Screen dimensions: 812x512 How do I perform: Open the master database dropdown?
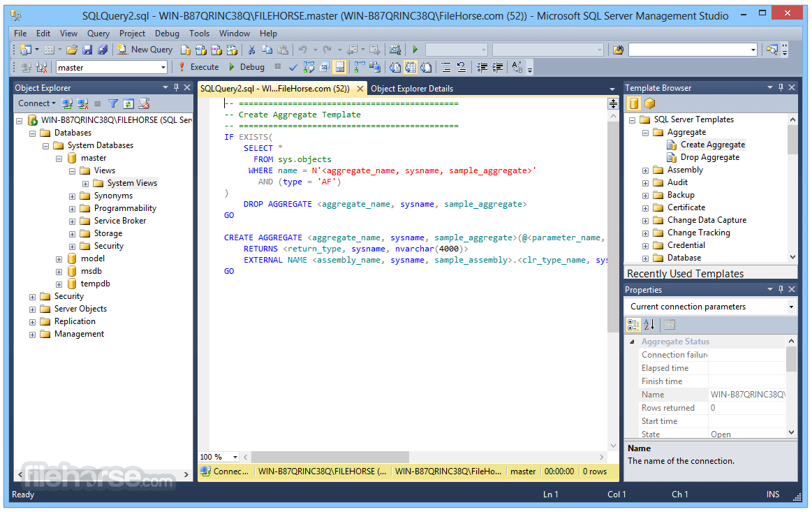163,67
